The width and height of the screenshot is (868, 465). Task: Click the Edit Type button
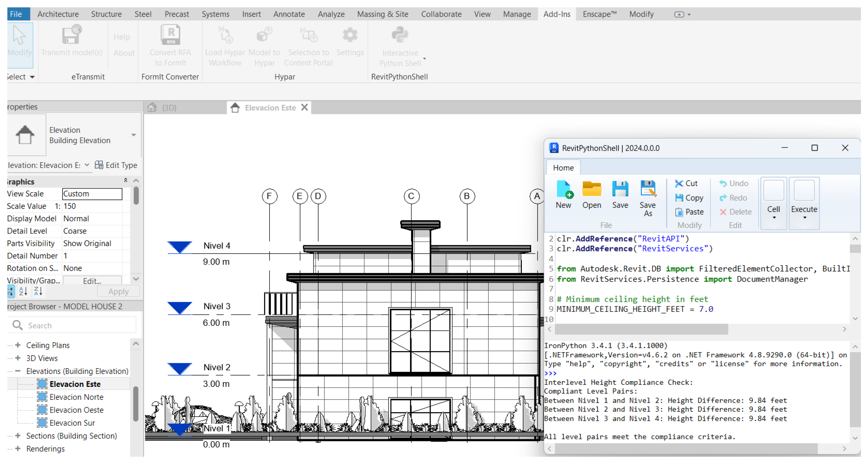(117, 166)
